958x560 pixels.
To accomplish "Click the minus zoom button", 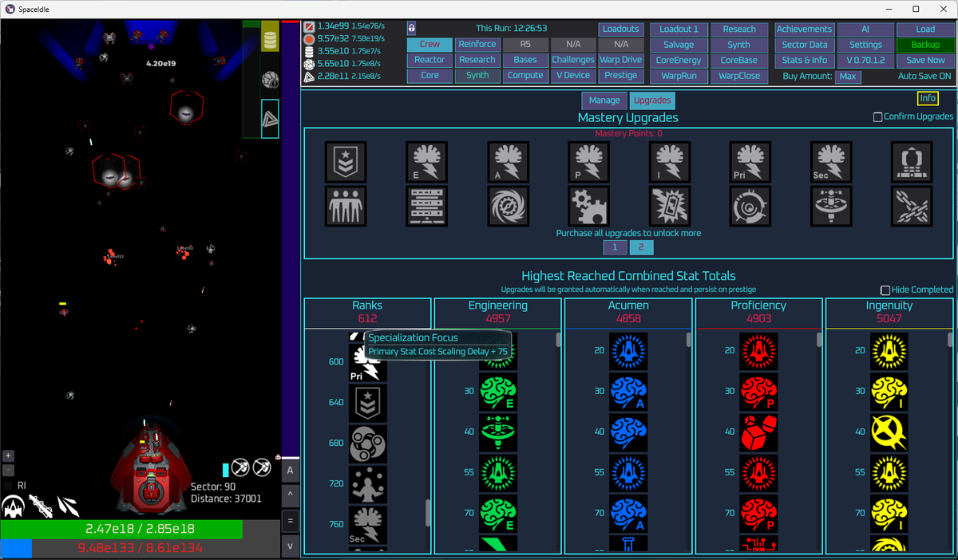I will click(x=8, y=471).
